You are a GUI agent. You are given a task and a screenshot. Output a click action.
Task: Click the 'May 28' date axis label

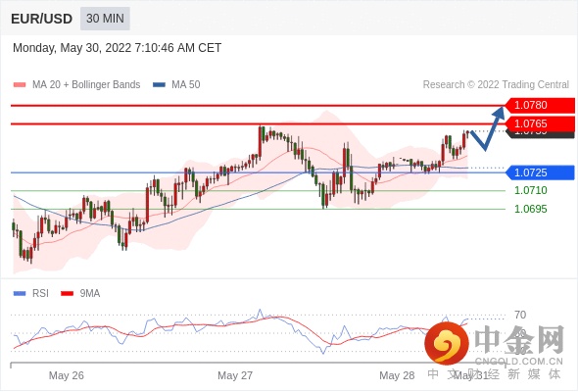tap(397, 375)
